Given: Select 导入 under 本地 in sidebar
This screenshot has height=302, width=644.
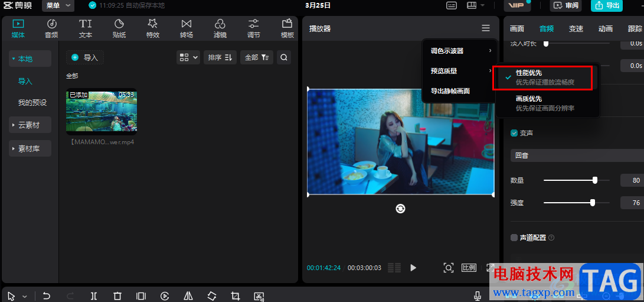Looking at the screenshot, I should click(25, 82).
